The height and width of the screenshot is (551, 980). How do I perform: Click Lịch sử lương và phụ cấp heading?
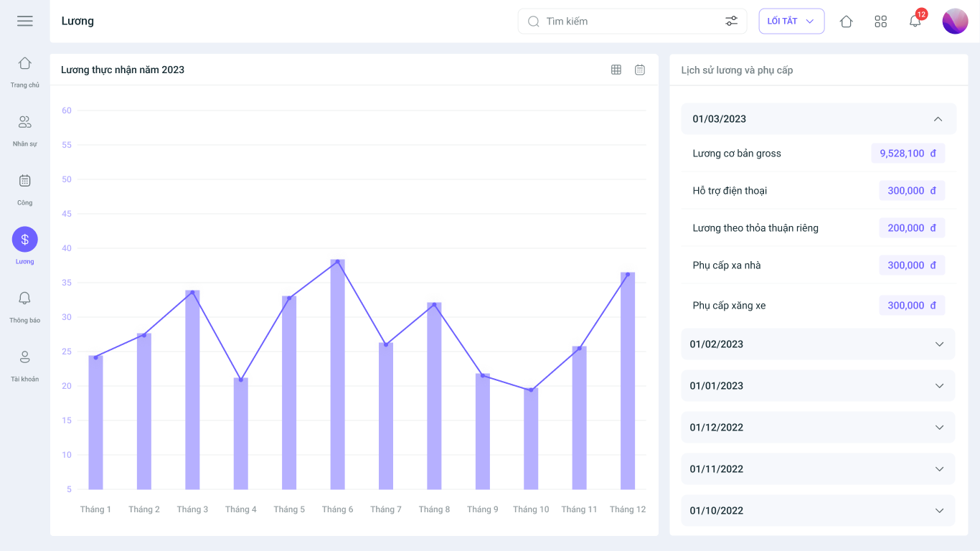click(x=737, y=70)
